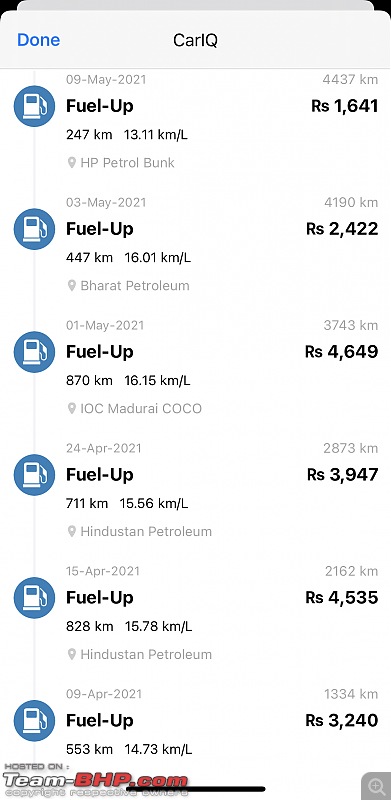Click the magnifier zoom icon in corner

[x=377, y=786]
